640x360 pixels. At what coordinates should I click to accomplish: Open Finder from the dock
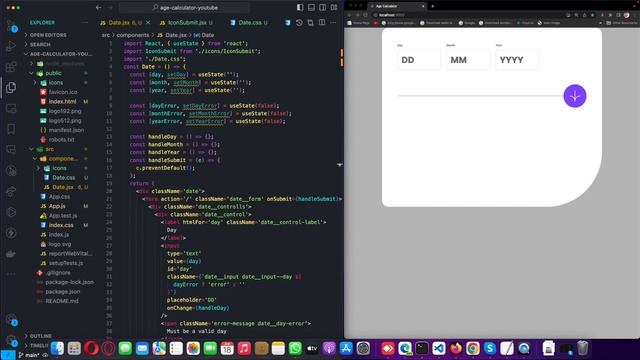57,349
